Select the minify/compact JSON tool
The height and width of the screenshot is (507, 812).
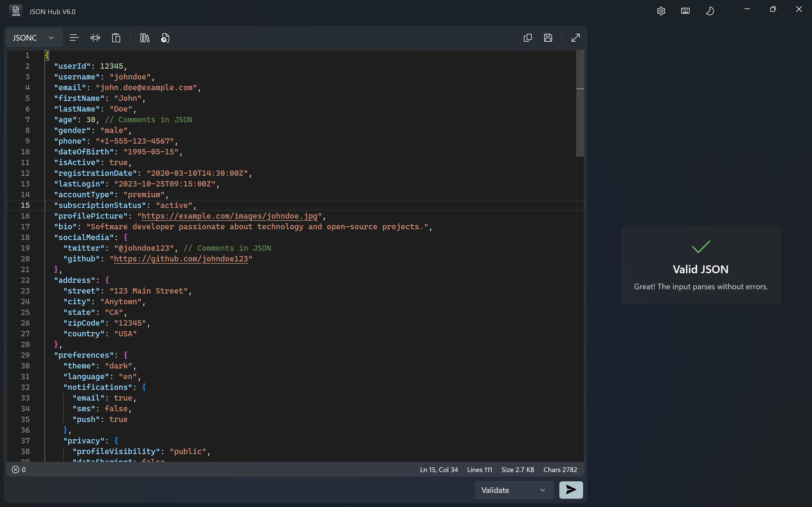point(96,37)
